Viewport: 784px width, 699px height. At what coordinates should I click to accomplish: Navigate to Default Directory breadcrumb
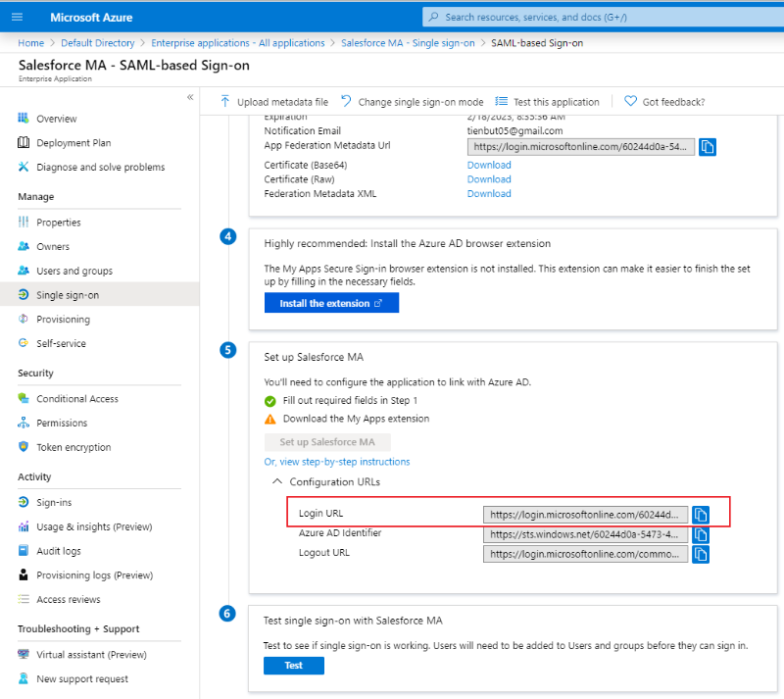[x=97, y=43]
